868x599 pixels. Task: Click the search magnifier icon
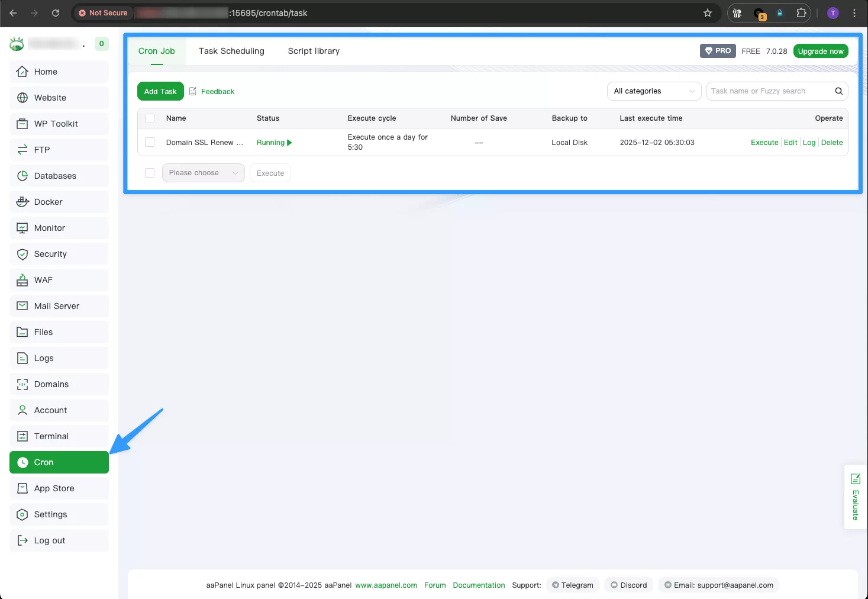[838, 91]
